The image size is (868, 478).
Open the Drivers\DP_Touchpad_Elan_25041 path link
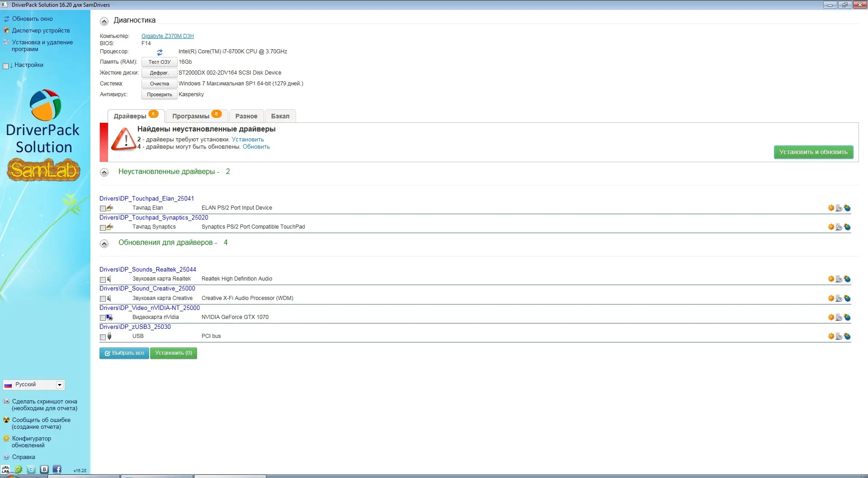click(x=146, y=198)
